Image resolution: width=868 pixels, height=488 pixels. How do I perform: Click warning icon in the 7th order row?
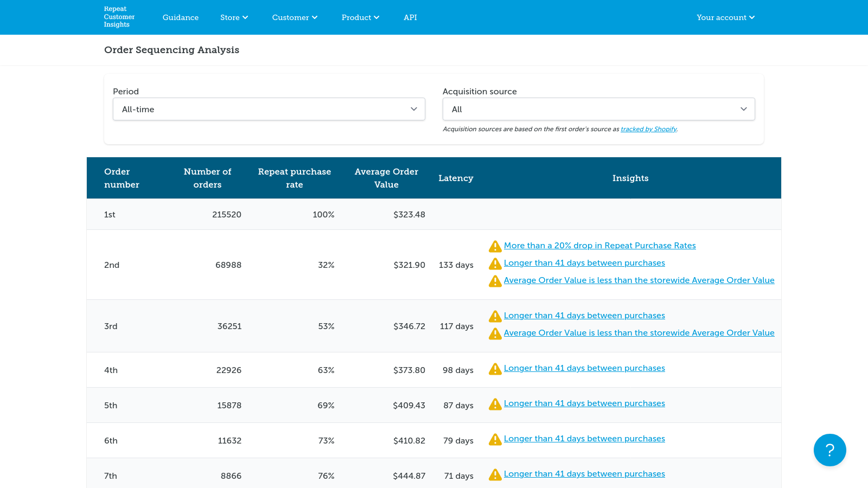pyautogui.click(x=495, y=474)
